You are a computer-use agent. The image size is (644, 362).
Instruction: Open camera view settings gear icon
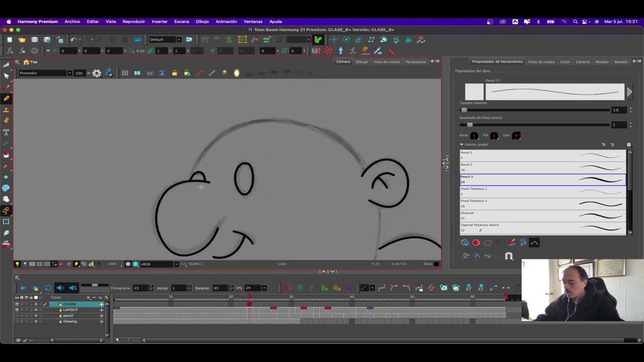tap(97, 73)
